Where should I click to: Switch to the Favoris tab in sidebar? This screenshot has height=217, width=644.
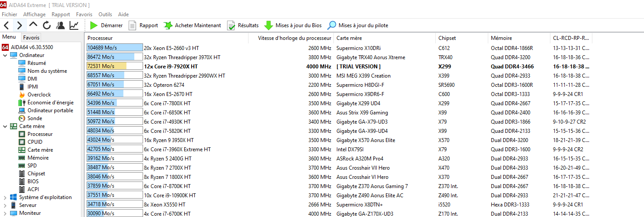tap(31, 38)
